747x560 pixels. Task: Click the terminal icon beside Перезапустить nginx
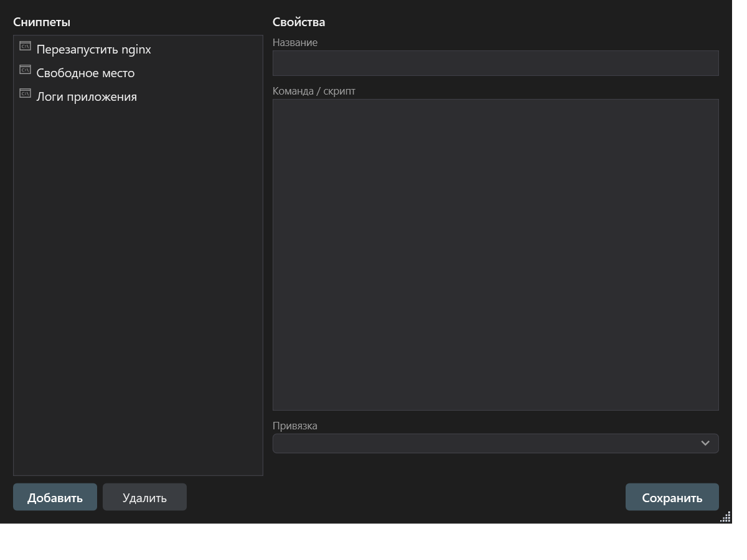tap(25, 46)
